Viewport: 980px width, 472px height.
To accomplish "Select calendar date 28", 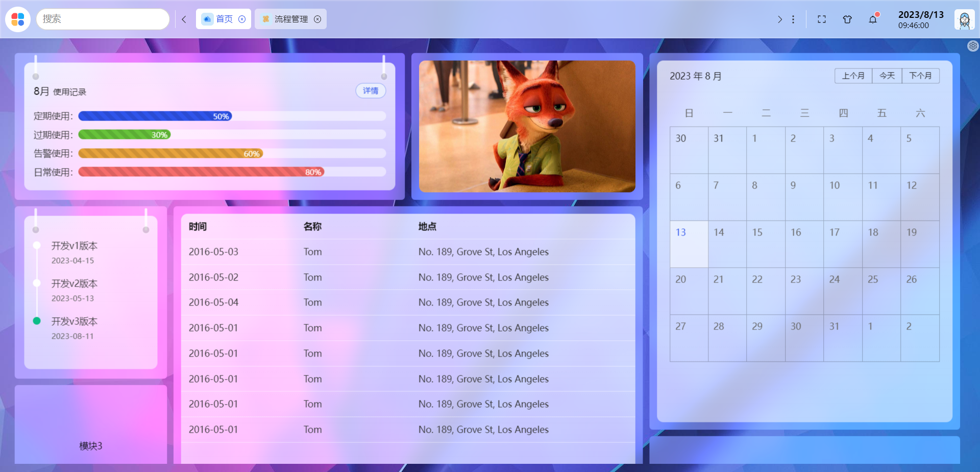I will [x=727, y=338].
